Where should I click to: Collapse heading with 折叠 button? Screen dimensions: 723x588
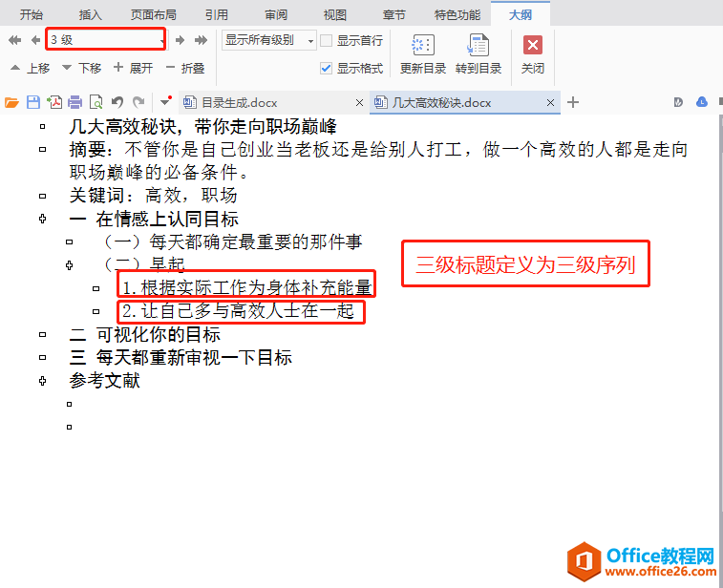pyautogui.click(x=185, y=68)
